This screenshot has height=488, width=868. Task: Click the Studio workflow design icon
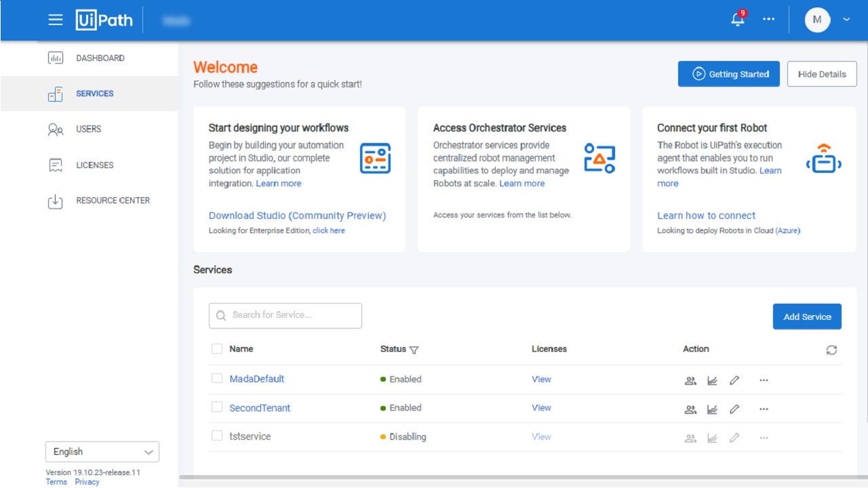375,158
